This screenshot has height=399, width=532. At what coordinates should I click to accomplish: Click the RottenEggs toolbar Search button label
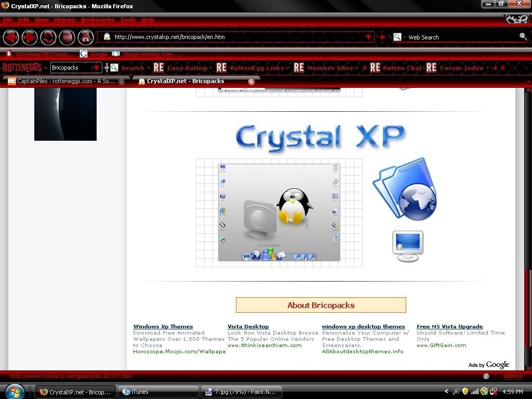click(132, 68)
